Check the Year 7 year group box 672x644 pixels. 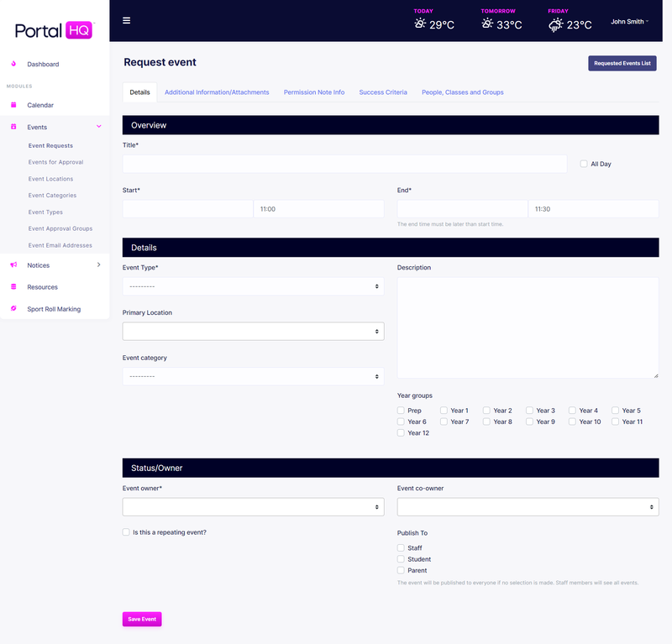pos(444,421)
